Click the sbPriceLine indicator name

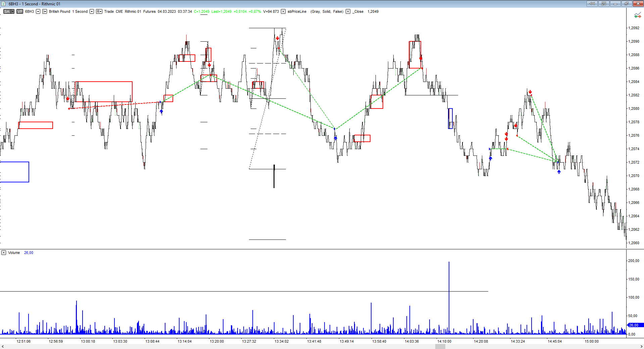(x=297, y=11)
